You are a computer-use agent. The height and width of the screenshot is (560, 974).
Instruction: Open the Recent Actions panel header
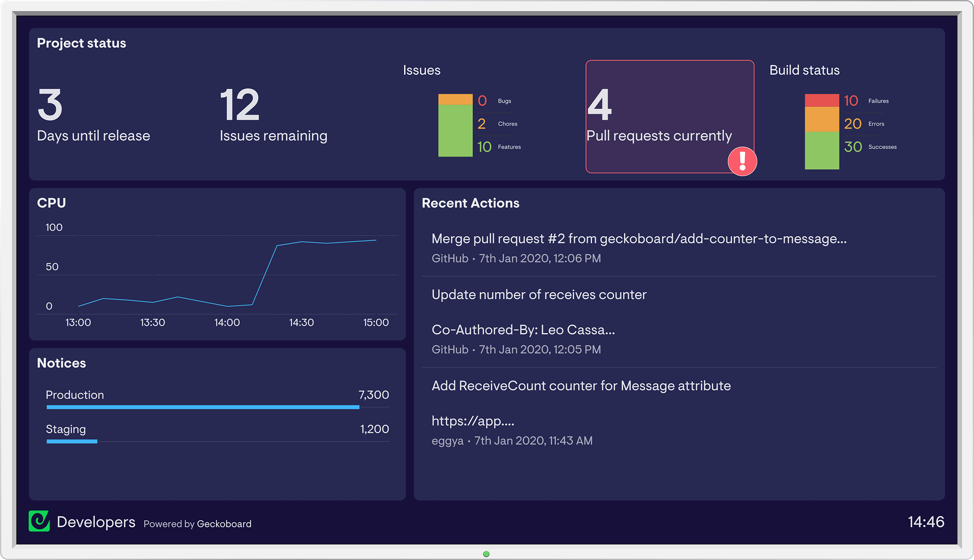point(471,203)
